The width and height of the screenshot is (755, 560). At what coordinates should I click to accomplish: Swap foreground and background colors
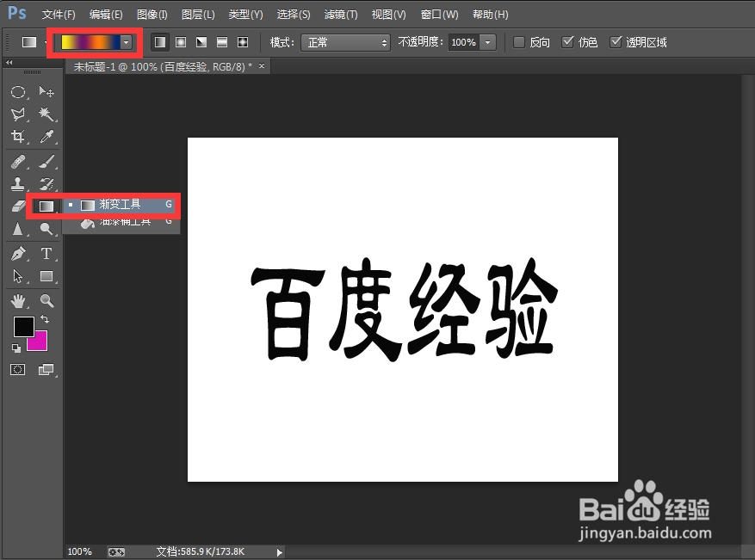[x=45, y=319]
